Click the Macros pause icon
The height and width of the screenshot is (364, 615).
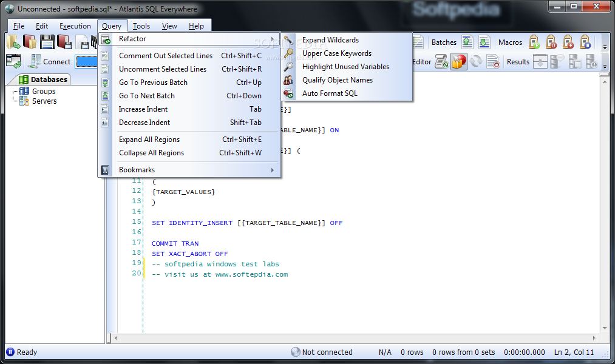click(x=551, y=42)
